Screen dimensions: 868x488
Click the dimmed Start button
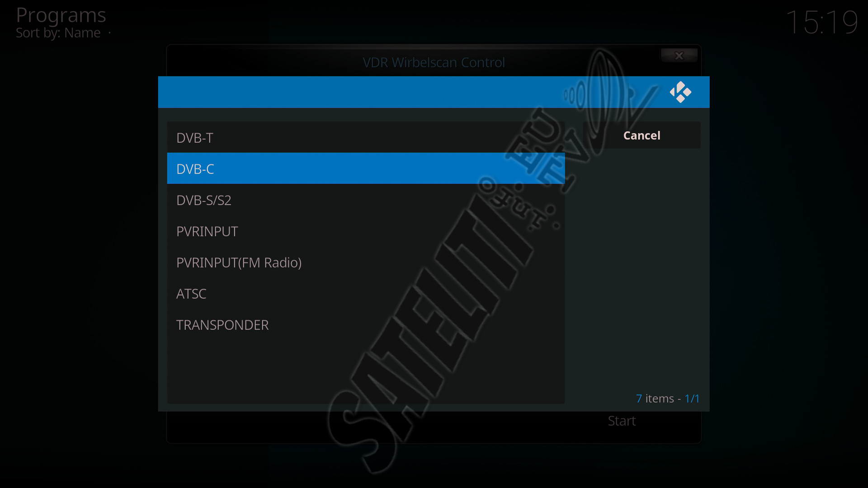[622, 421]
